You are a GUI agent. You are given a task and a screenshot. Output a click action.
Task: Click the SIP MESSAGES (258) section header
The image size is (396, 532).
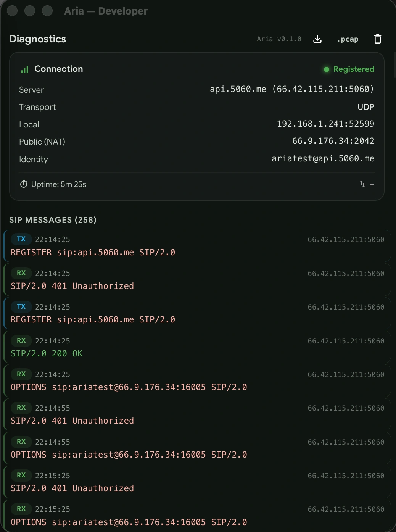tap(53, 220)
